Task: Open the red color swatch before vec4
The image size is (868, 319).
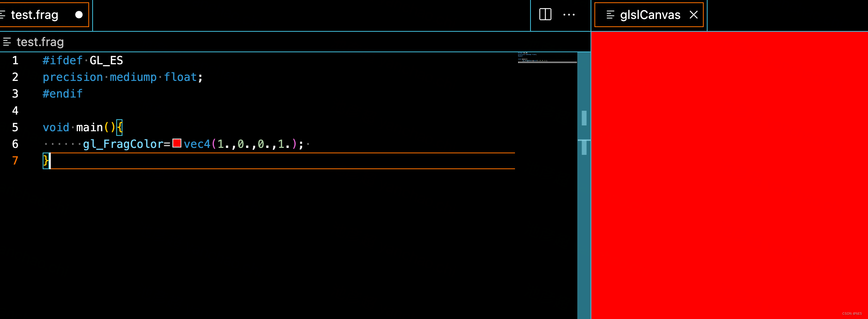Action: click(x=177, y=143)
